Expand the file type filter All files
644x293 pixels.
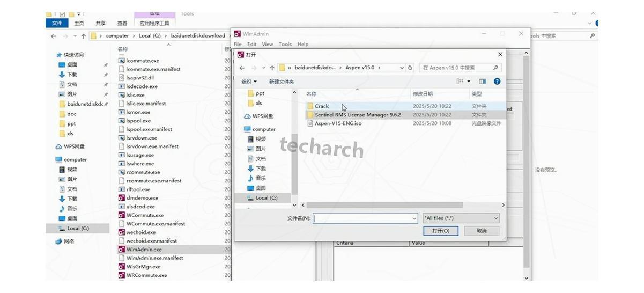click(x=461, y=218)
